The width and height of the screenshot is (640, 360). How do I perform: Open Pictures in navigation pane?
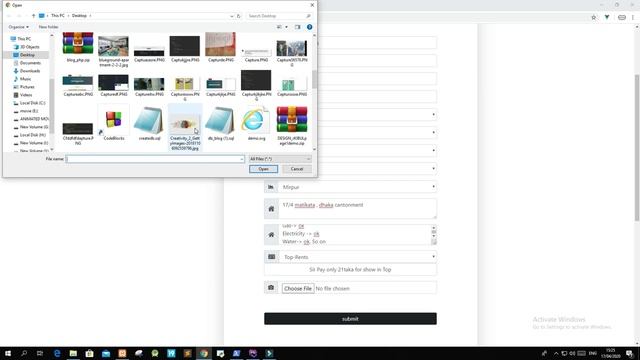point(27,87)
